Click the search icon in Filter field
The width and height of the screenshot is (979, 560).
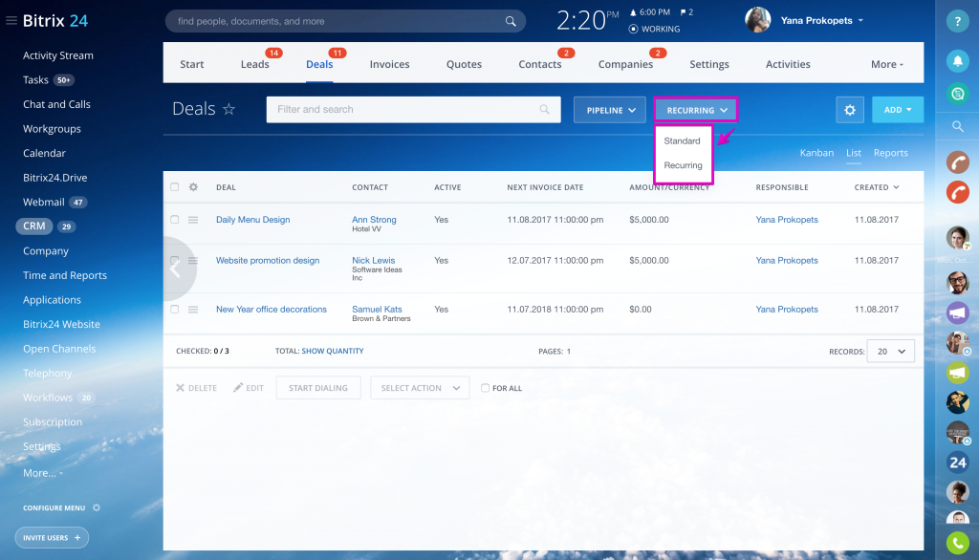coord(544,109)
